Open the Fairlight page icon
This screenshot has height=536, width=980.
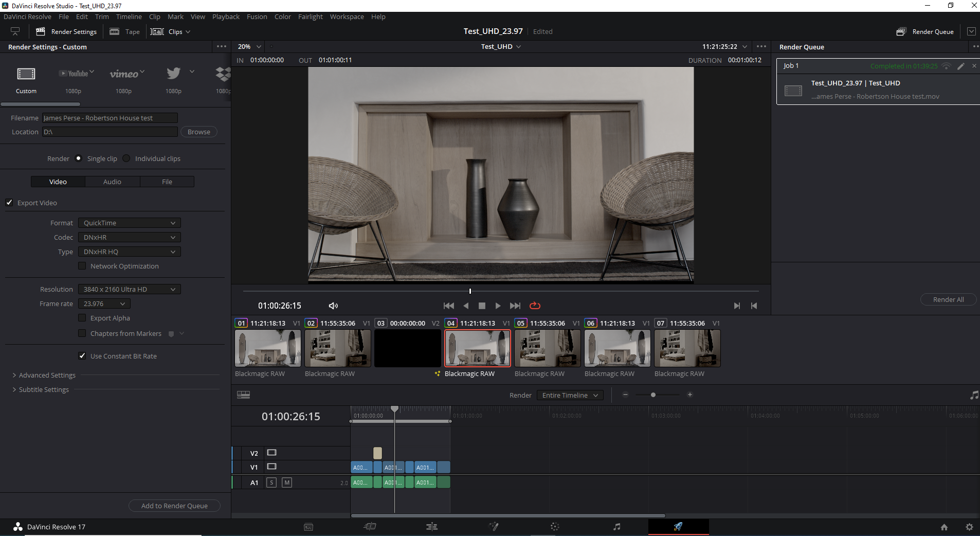click(x=617, y=527)
